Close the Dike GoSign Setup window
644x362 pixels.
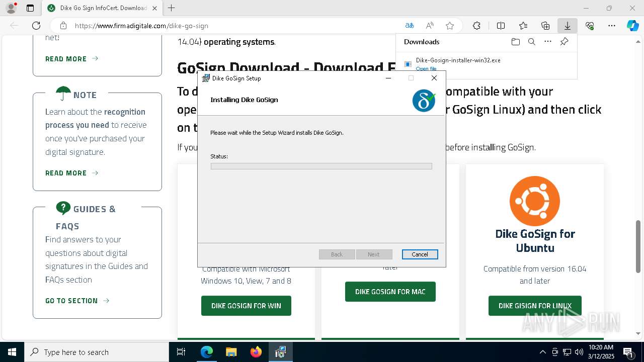coord(434,78)
